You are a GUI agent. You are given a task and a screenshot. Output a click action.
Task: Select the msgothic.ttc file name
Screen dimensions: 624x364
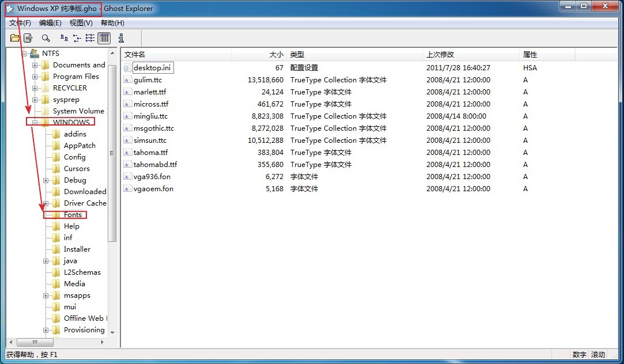154,128
